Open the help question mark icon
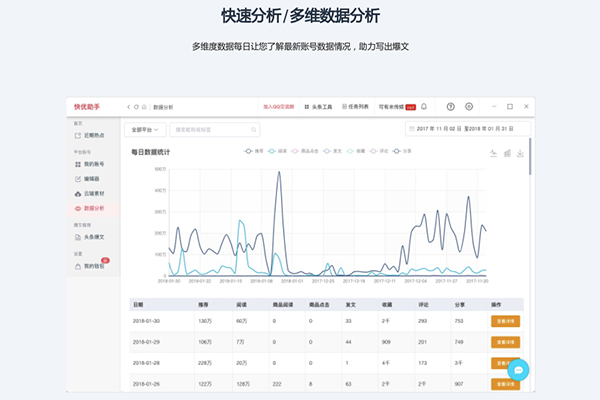Viewport: 600px width, 400px height. pyautogui.click(x=450, y=106)
